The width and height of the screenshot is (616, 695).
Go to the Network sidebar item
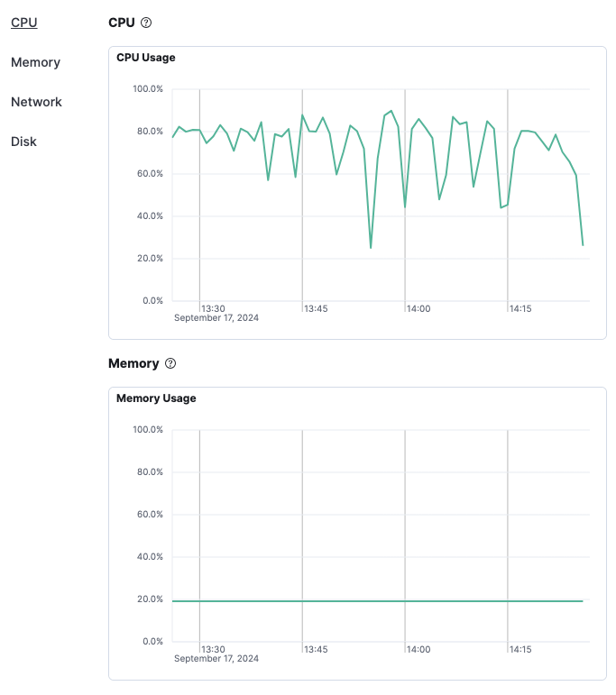36,102
